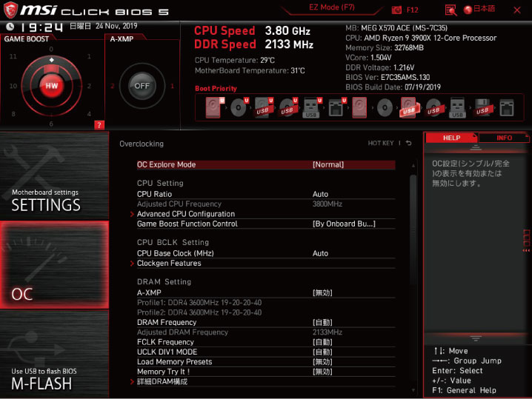Open the SETTINGS motherboard panel
This screenshot has height=399, width=532.
point(54,175)
